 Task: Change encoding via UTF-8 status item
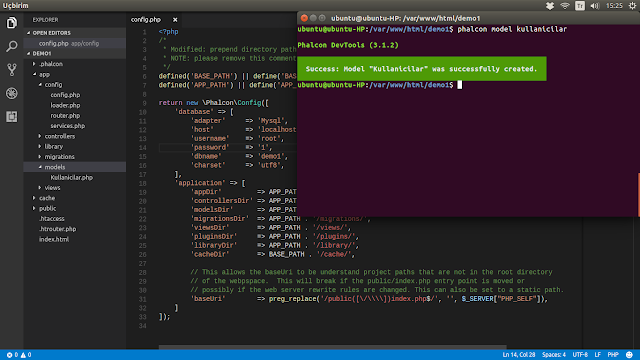coord(580,355)
